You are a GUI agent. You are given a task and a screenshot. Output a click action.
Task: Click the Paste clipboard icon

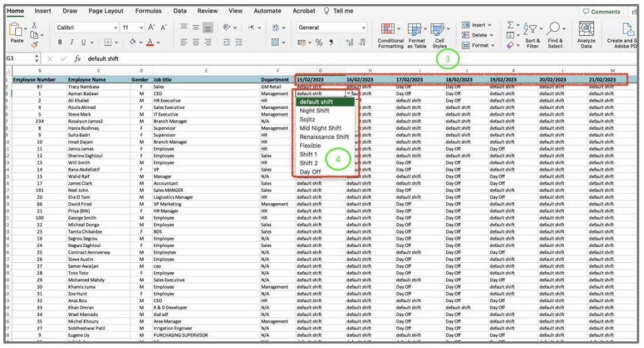[x=17, y=31]
